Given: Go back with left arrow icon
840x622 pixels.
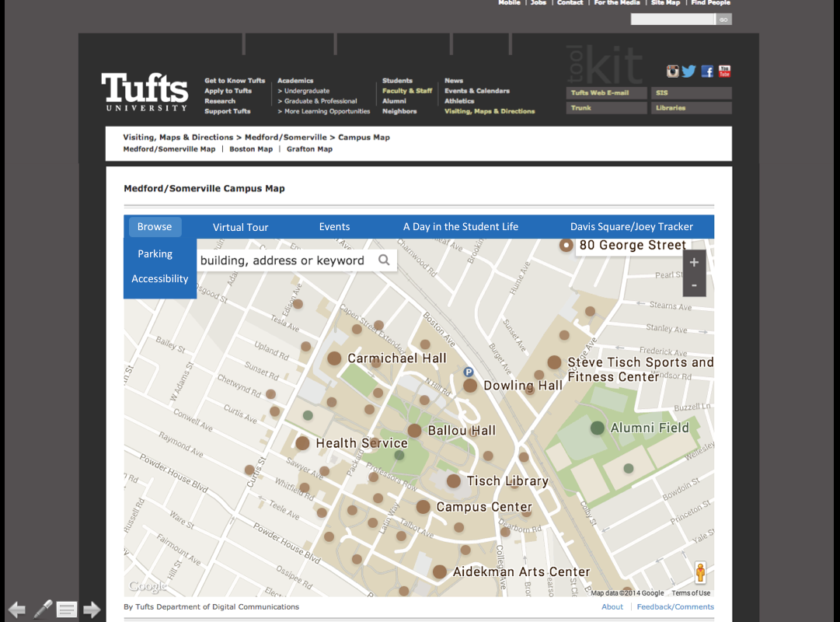Looking at the screenshot, I should click(17, 610).
